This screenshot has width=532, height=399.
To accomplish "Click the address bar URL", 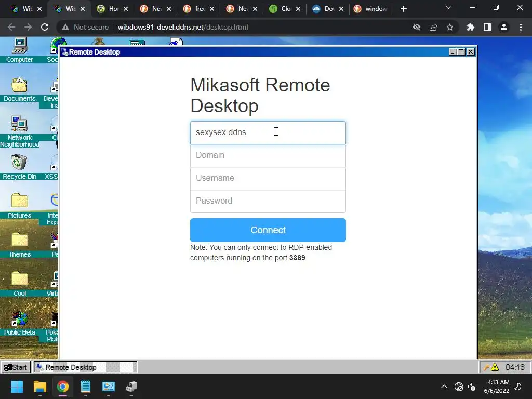I will click(x=183, y=27).
